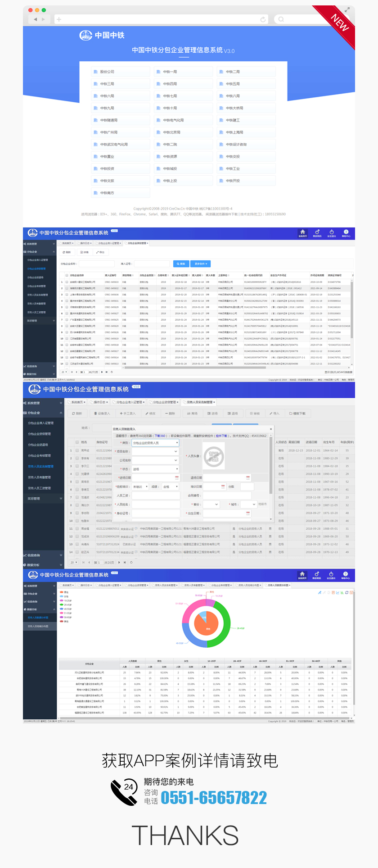Switch to the 操作日志 tab on the 资信管理 list screen
This screenshot has width=378, height=868.
tap(85, 243)
